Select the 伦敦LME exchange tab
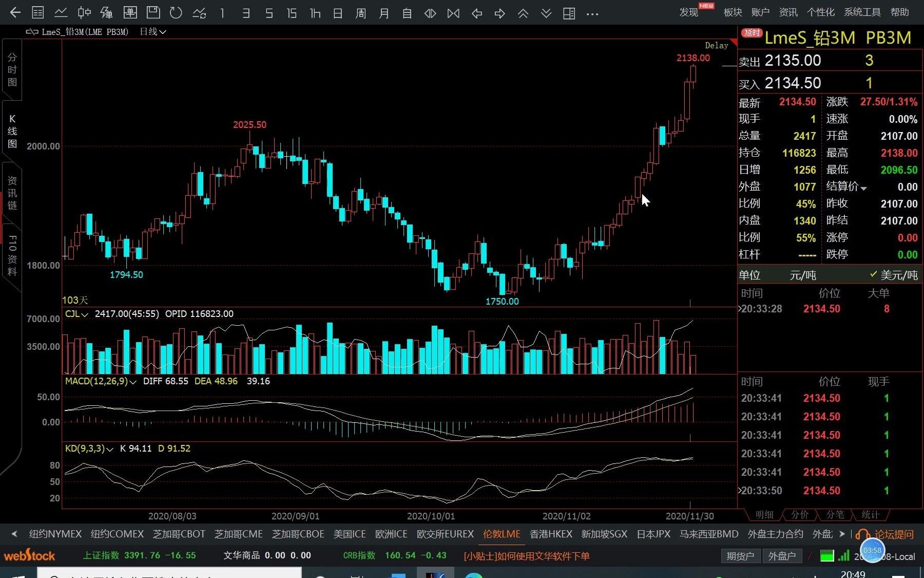This screenshot has height=578, width=924. (x=502, y=534)
